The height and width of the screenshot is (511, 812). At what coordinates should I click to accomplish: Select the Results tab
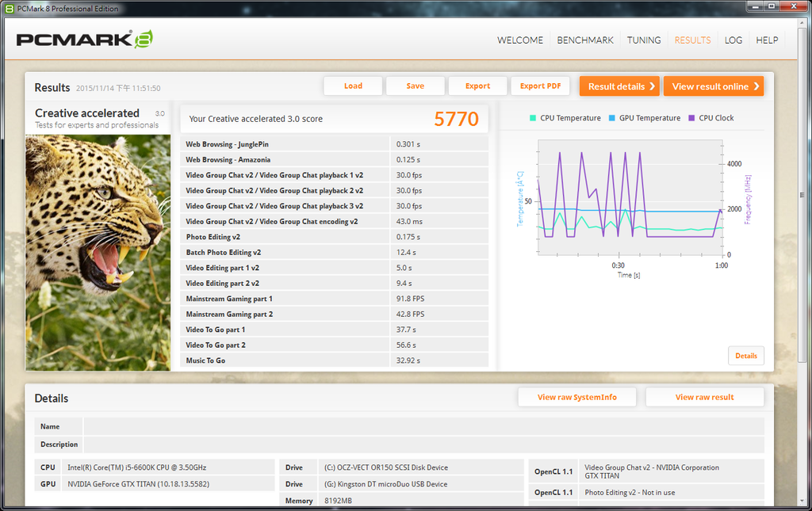tap(692, 40)
